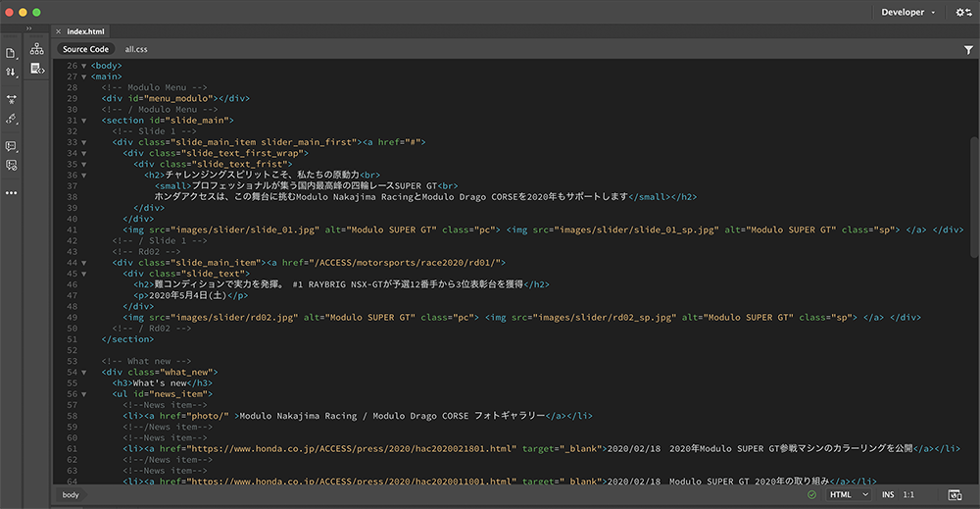Image resolution: width=980 pixels, height=509 pixels.
Task: Click the closing </section> tag on line 51
Action: [127, 339]
